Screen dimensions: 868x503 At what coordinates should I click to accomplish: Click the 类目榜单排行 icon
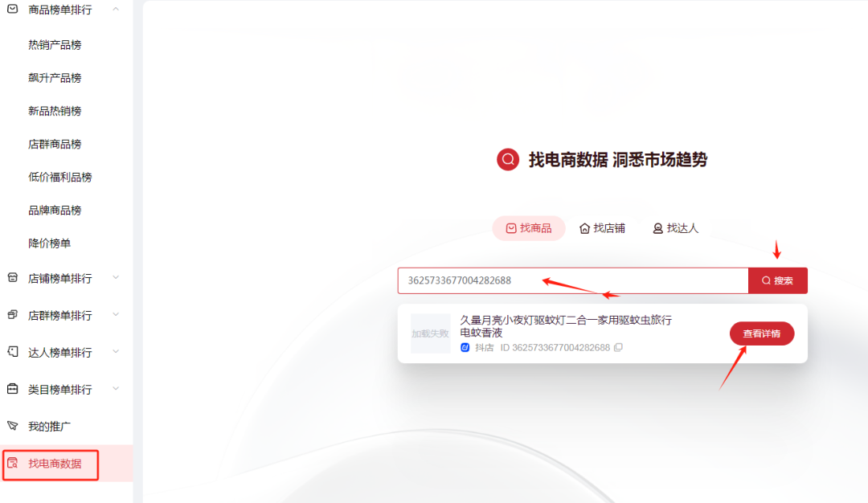tap(12, 389)
